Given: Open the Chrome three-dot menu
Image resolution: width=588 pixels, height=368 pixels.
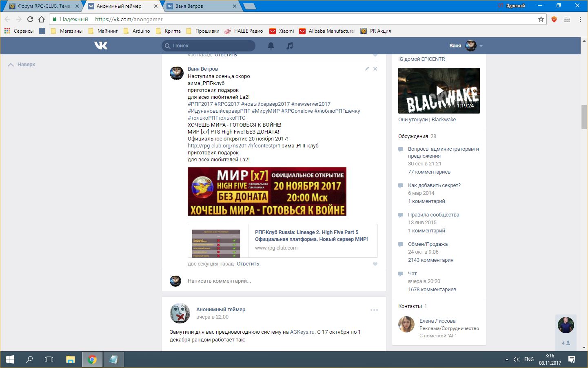Looking at the screenshot, I should (580, 19).
